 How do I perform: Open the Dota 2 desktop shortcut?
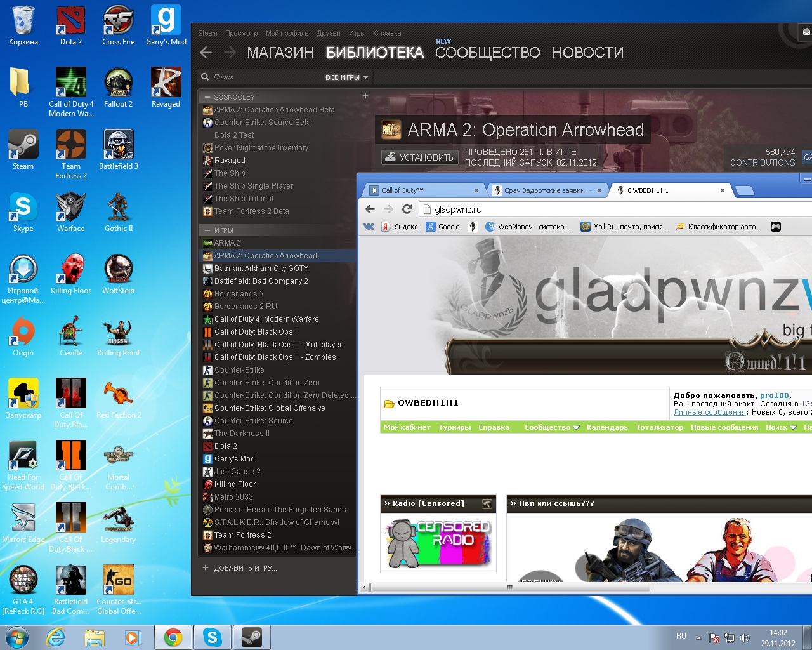71,25
